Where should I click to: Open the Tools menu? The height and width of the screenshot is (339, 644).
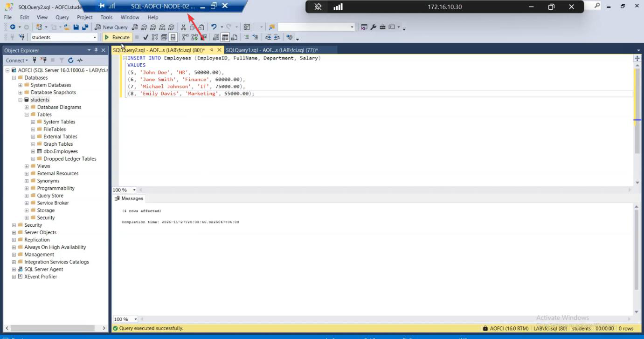point(106,17)
